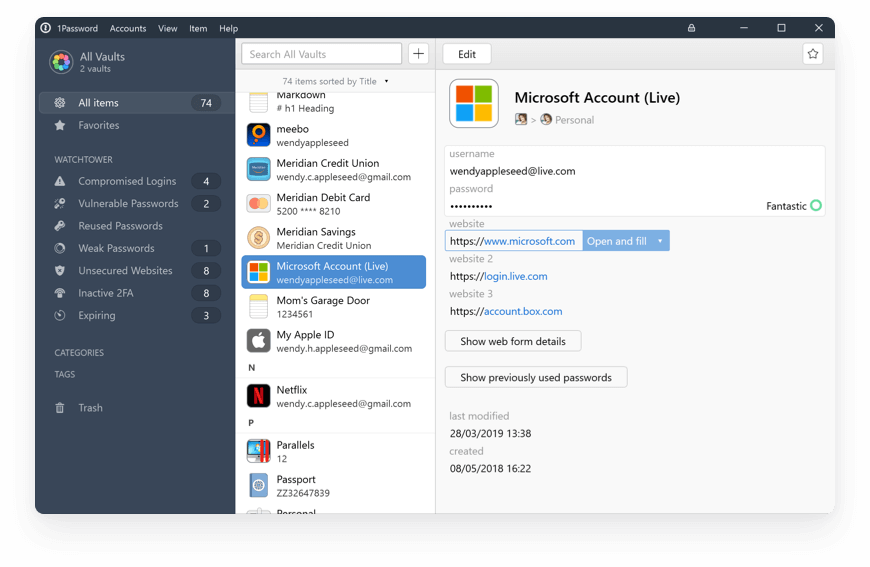Open the Help menu
Viewport: 870px width, 567px height.
(228, 28)
